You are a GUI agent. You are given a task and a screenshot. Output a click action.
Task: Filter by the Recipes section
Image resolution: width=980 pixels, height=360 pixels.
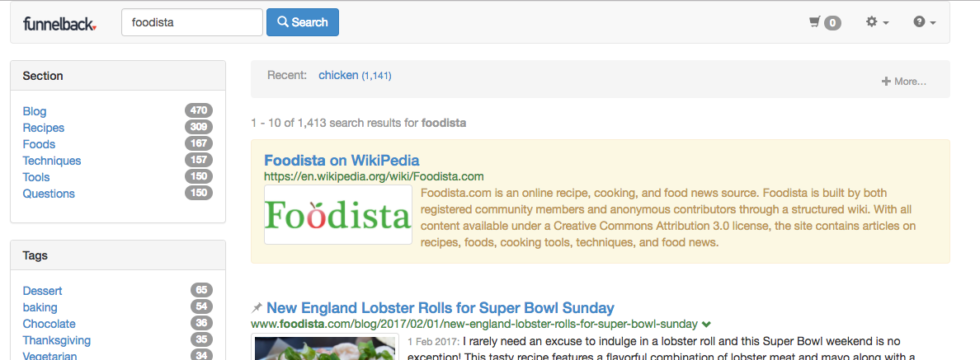click(43, 128)
